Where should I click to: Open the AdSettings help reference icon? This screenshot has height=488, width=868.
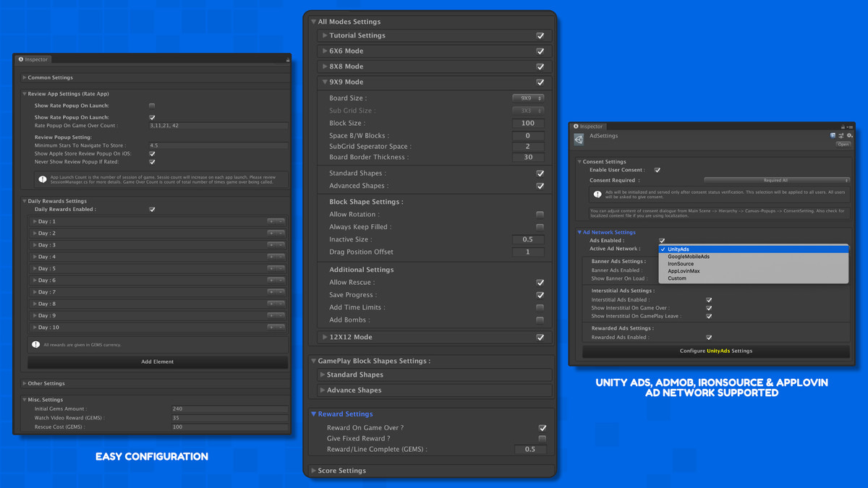coord(833,136)
